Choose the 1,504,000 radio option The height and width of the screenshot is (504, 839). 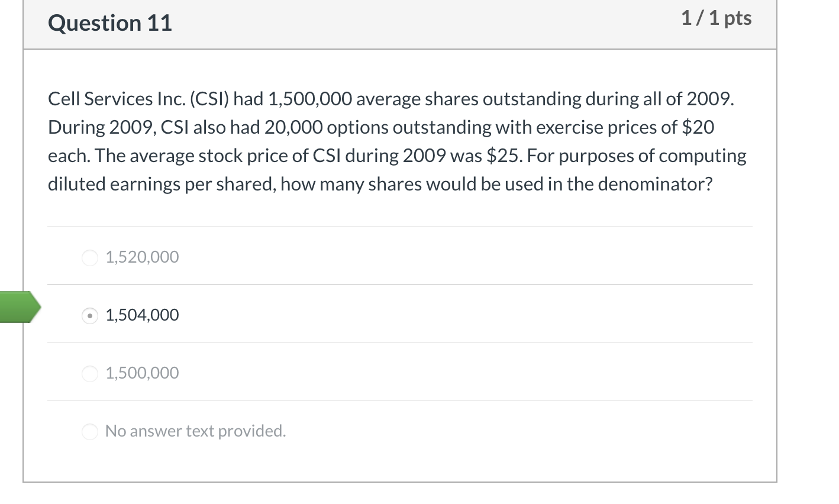point(89,315)
